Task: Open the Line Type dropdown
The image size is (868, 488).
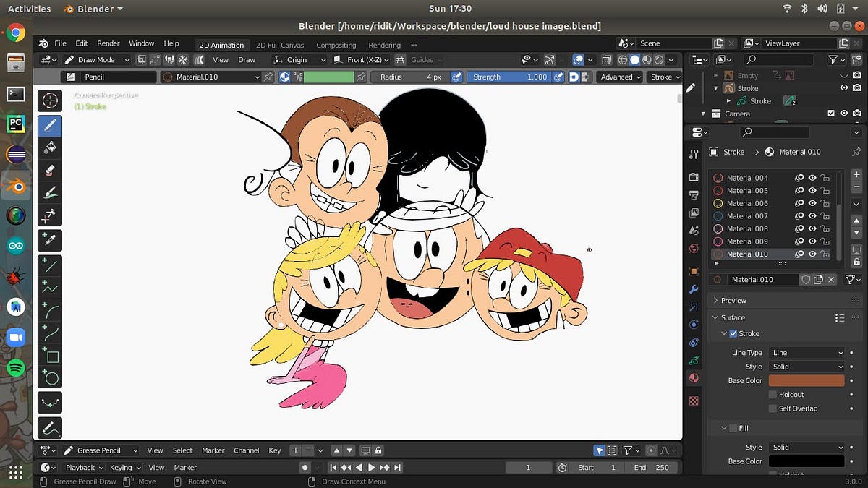Action: [x=807, y=353]
